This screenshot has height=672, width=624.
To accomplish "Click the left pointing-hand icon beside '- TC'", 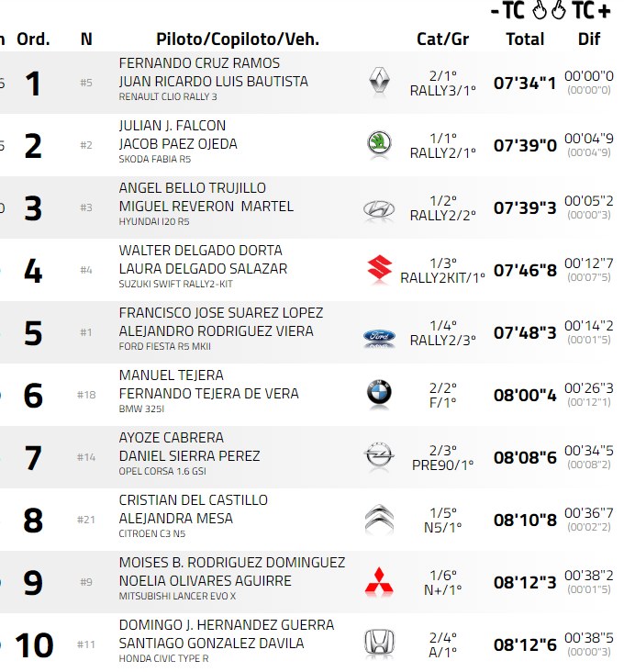I will click(x=540, y=11).
